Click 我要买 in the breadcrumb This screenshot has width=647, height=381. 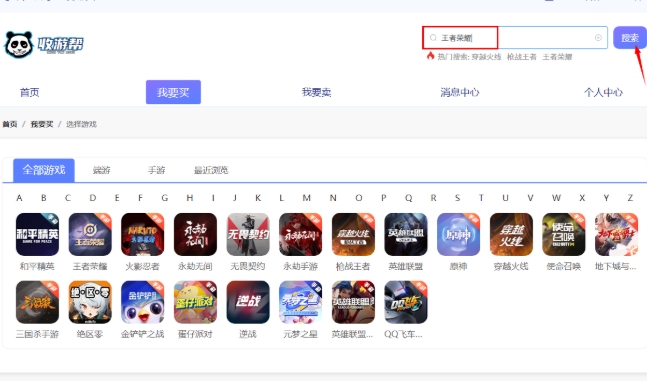42,124
